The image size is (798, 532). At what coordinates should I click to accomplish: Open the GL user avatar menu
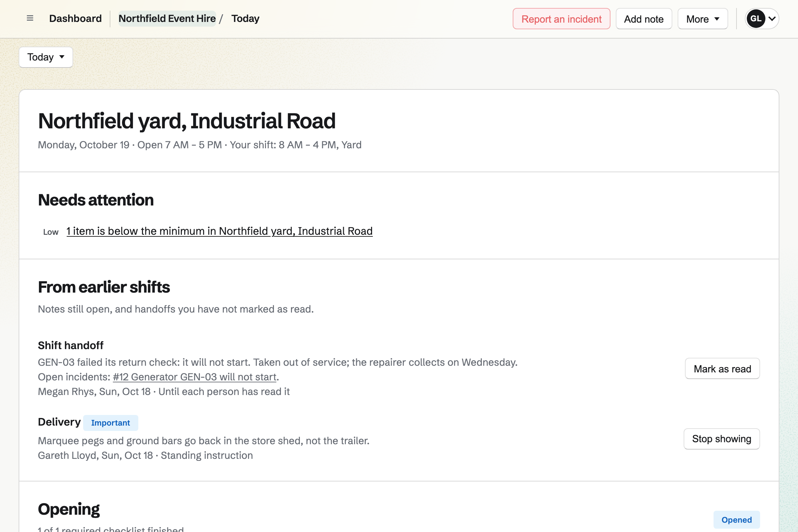click(x=762, y=19)
